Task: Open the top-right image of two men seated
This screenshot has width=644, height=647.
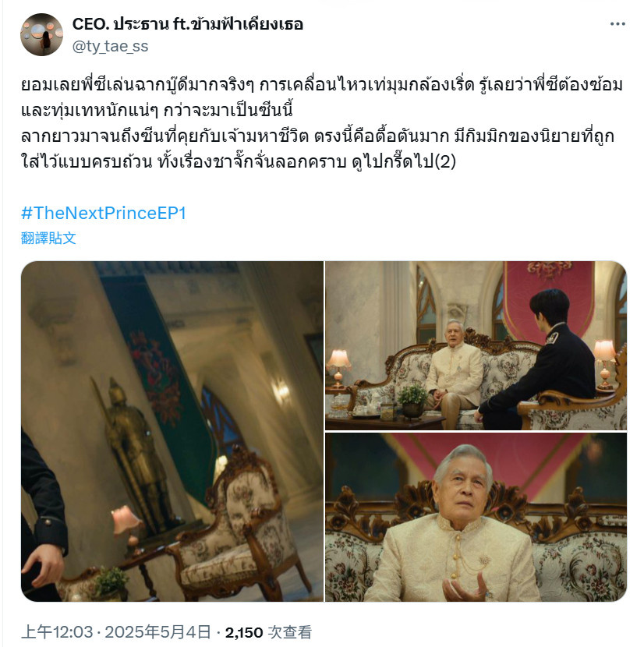Action: (x=476, y=345)
